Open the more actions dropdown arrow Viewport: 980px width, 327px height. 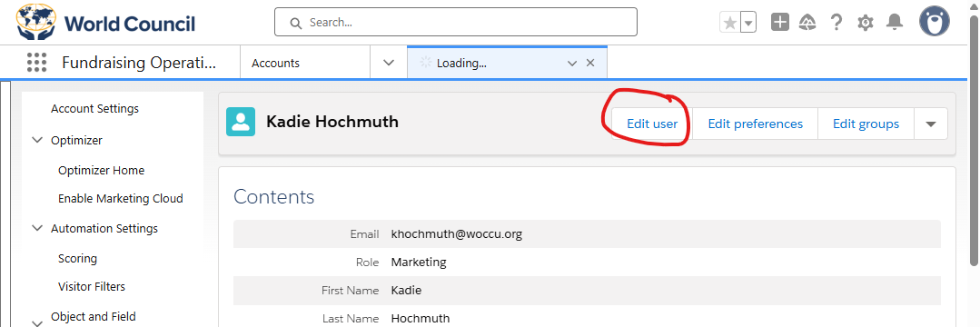[x=931, y=124]
